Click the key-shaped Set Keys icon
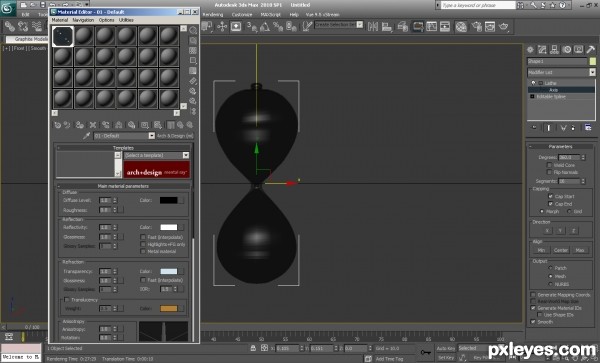Screen dimensions: 600x363 click(x=426, y=352)
